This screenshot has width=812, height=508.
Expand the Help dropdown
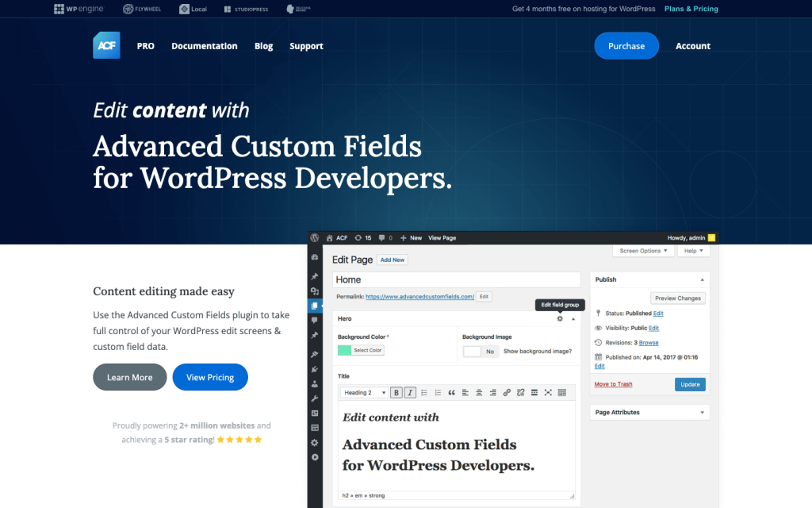pyautogui.click(x=693, y=251)
